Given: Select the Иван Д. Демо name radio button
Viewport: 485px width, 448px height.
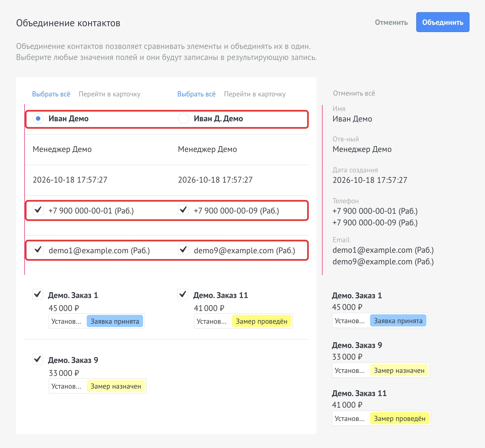Looking at the screenshot, I should tap(183, 118).
